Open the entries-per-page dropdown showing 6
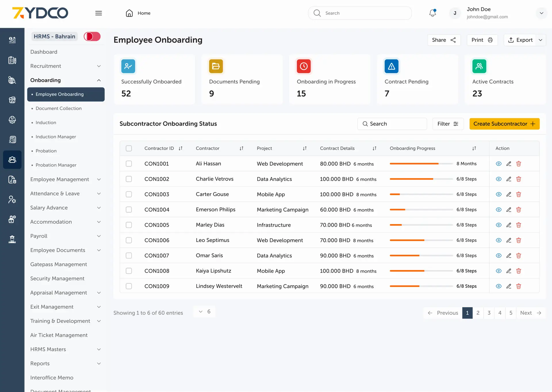Viewport: 552px width, 392px height. tap(205, 312)
